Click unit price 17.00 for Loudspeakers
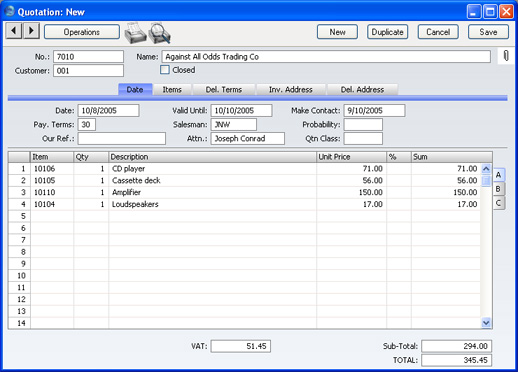Screen dimensions: 518x372 pyautogui.click(x=351, y=204)
